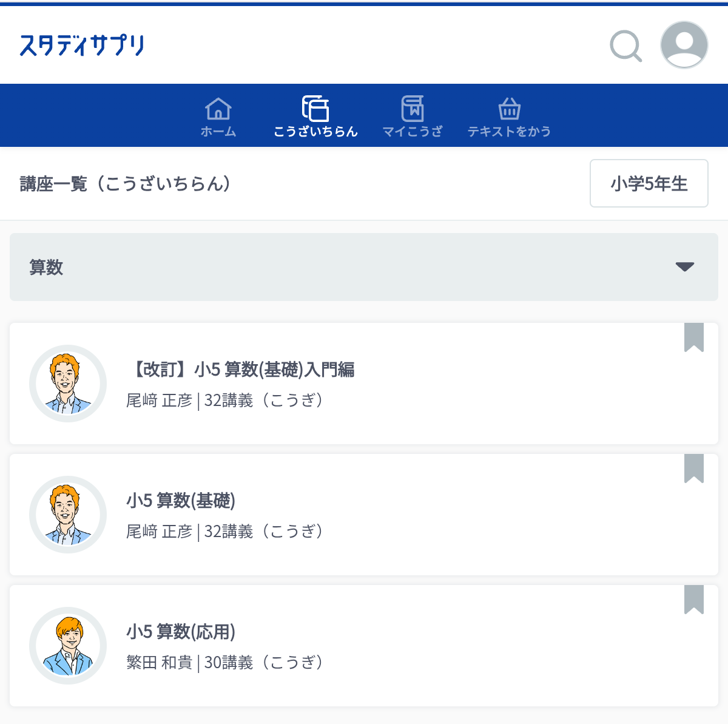The image size is (728, 724).
Task: Click teacher portrait for 入門編 course
Action: click(68, 384)
